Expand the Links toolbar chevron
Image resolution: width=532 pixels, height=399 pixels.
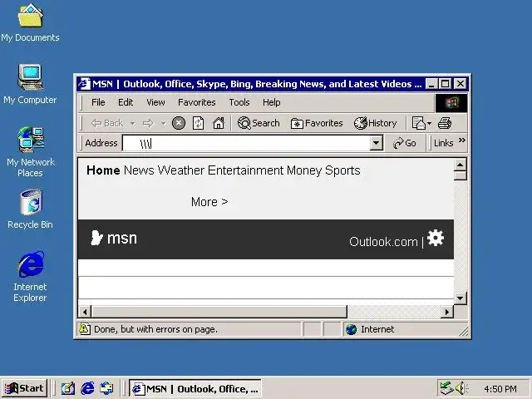(462, 140)
